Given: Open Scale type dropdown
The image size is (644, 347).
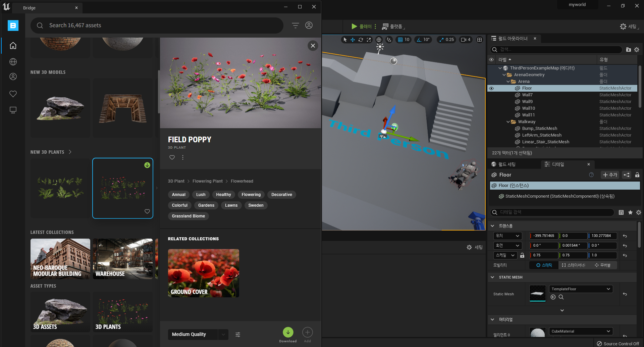Looking at the screenshot, I should pyautogui.click(x=505, y=255).
